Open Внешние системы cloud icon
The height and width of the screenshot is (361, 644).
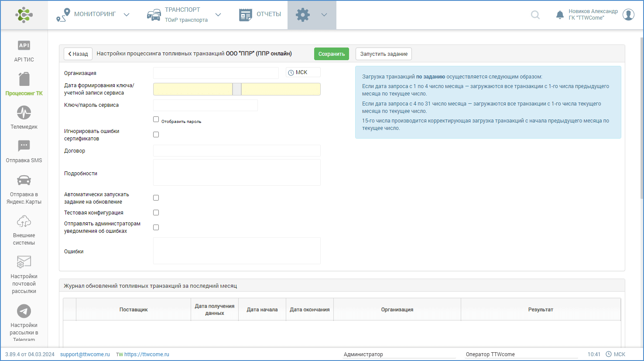click(x=24, y=222)
